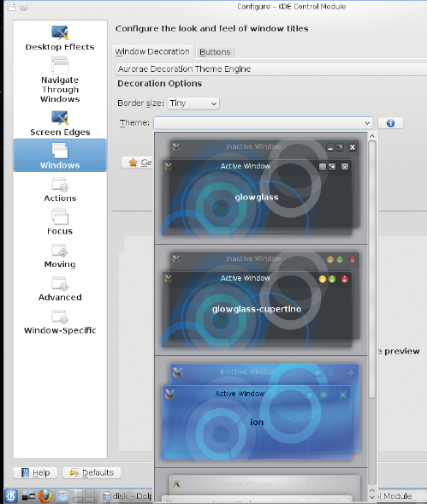Choose the glowglass-cupertino theme preview
This screenshot has width=427, height=504.
261,299
